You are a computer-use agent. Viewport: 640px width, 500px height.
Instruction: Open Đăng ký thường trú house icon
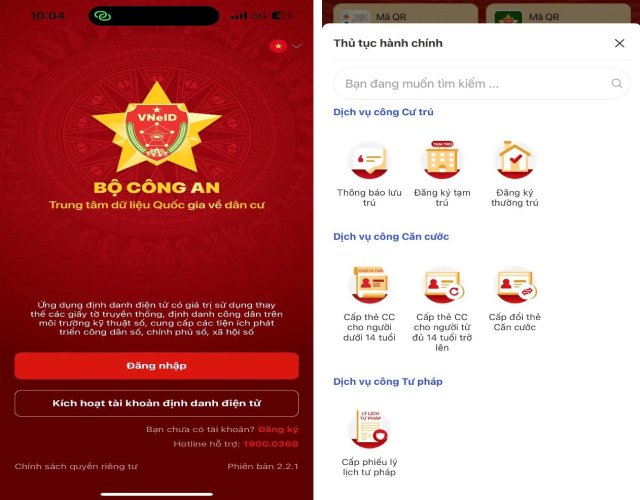pos(515,160)
